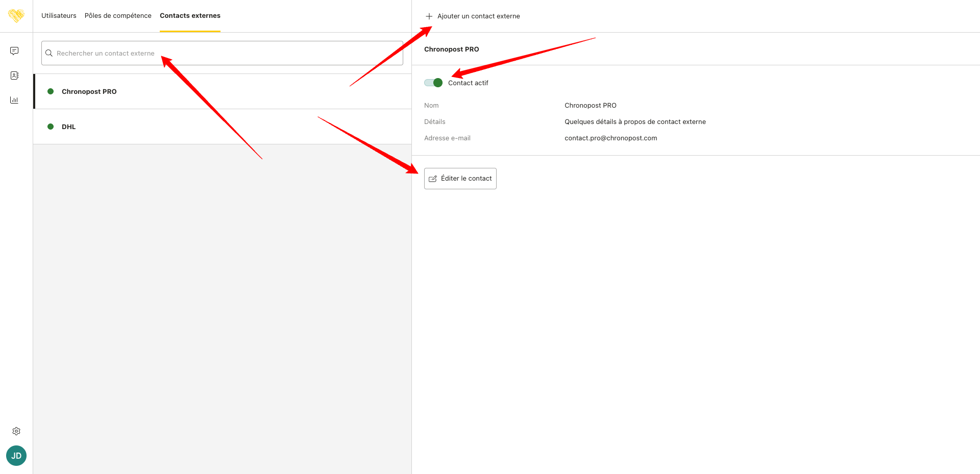The height and width of the screenshot is (474, 980).
Task: Click green status dot beside Chronopost PRO row
Action: [x=51, y=91]
